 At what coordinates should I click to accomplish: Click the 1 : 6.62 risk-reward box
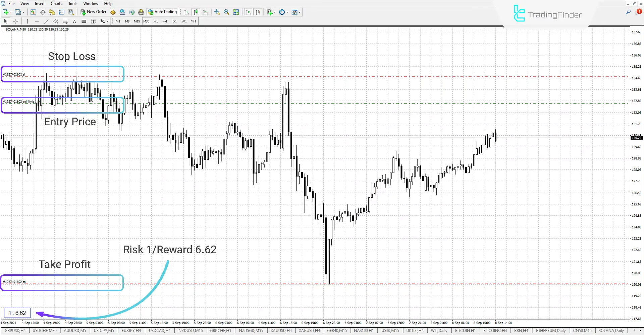pyautogui.click(x=17, y=313)
